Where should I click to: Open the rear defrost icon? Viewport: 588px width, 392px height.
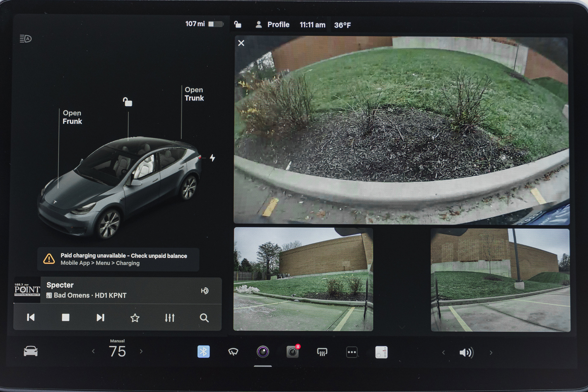pos(322,352)
